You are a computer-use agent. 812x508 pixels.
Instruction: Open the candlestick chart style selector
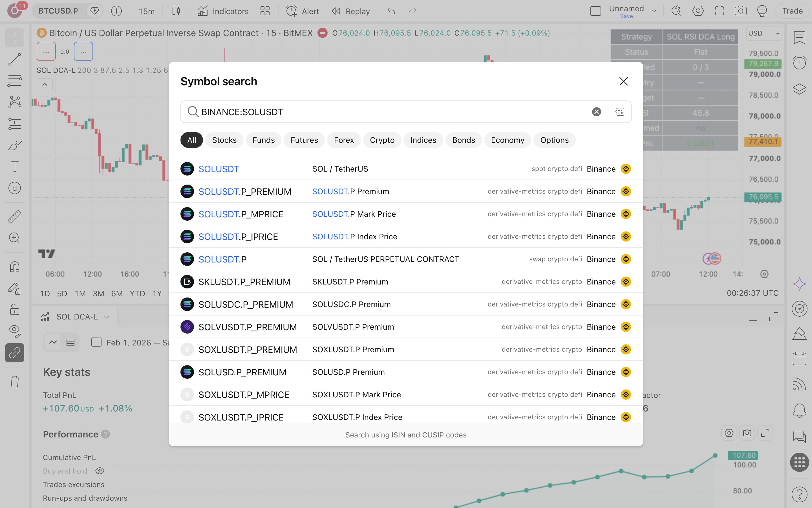point(176,11)
